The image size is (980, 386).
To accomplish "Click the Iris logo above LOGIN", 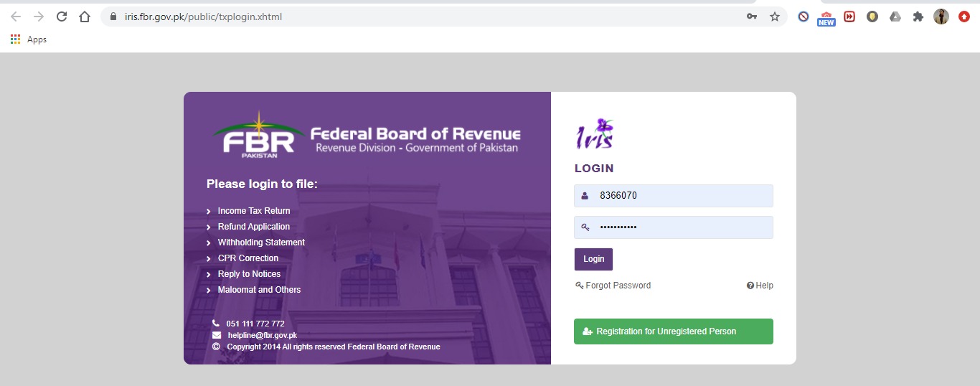I will click(595, 134).
